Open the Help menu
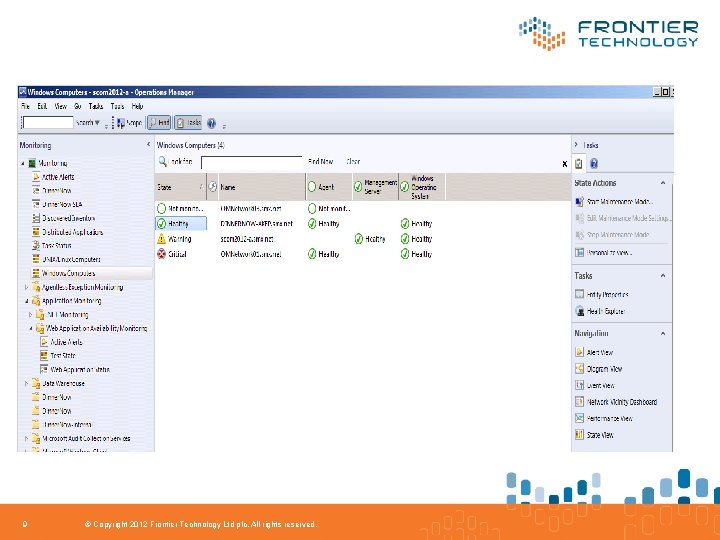The height and width of the screenshot is (540, 720). [137, 106]
